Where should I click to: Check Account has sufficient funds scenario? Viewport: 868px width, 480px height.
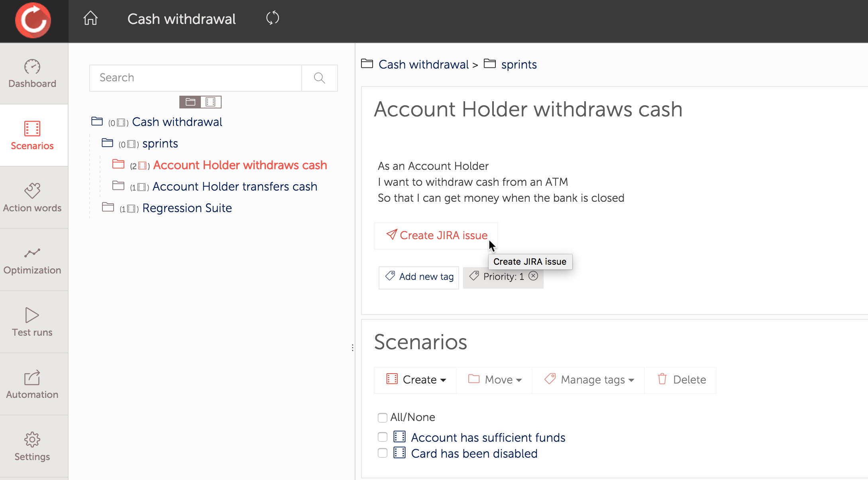[383, 437]
